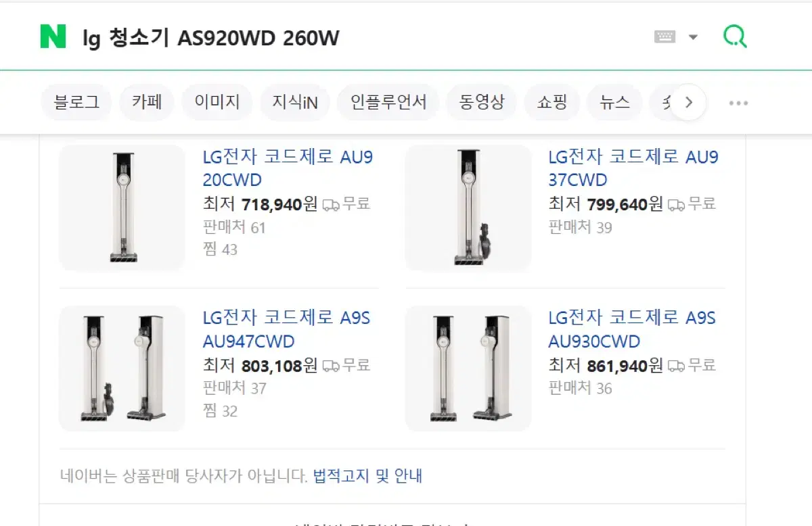Open the 쇼핑 tab
This screenshot has width=812, height=526.
point(551,103)
